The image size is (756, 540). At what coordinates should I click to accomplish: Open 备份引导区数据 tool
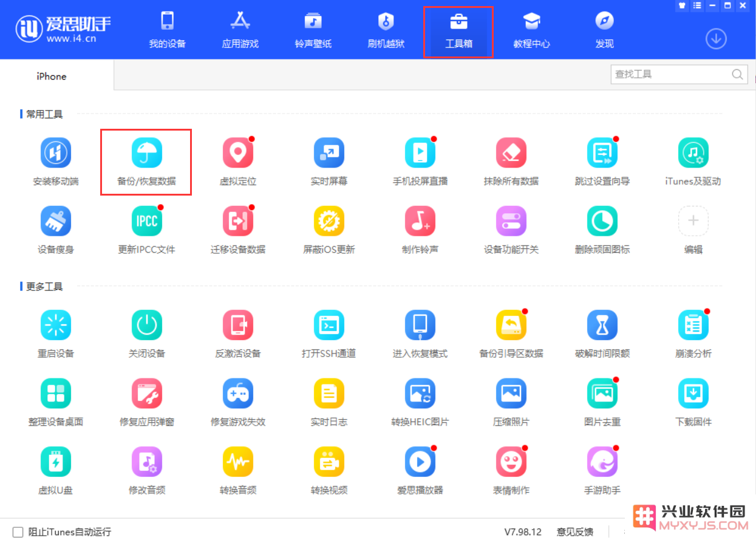[x=511, y=333]
